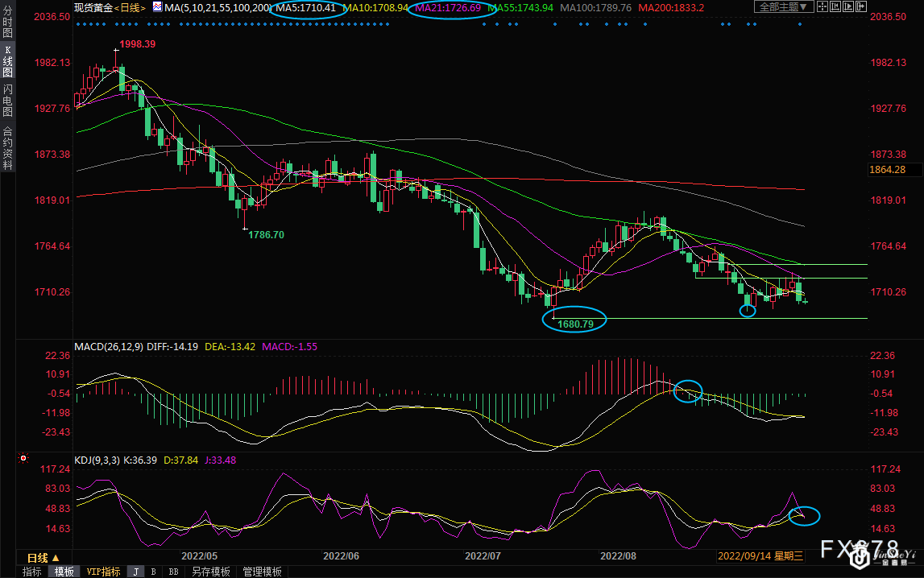Switch to 闪电图 side tab

7,101
